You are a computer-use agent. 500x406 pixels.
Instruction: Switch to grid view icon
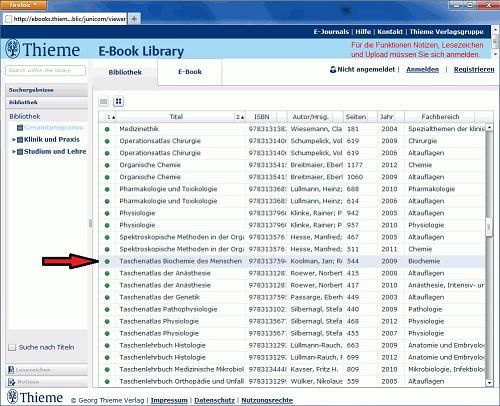click(x=119, y=101)
